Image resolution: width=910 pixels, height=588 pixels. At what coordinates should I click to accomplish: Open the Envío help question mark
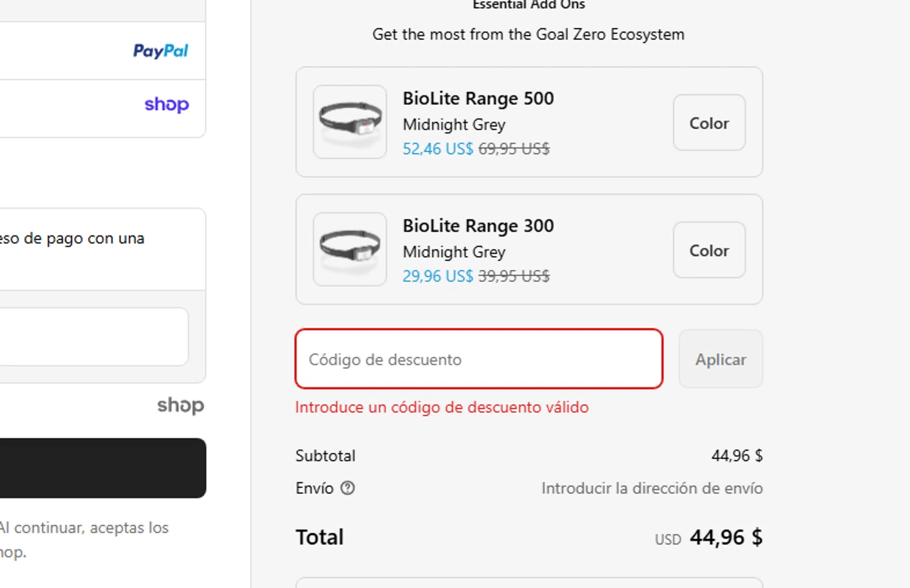(x=348, y=488)
